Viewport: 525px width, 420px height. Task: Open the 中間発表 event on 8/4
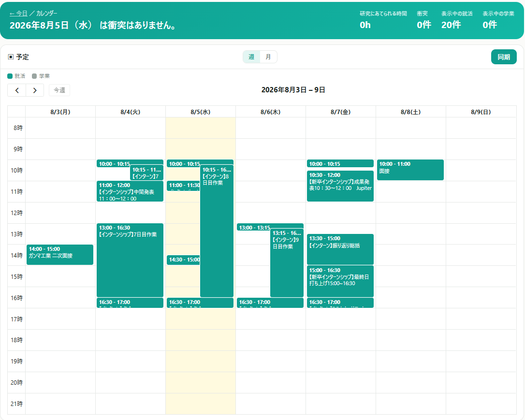point(130,191)
